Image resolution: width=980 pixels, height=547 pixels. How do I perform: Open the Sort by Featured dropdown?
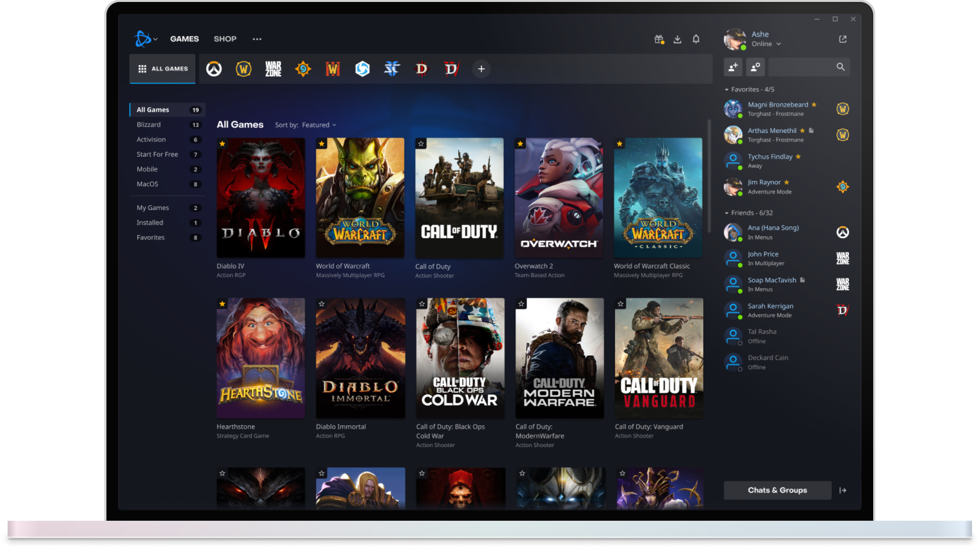click(319, 125)
